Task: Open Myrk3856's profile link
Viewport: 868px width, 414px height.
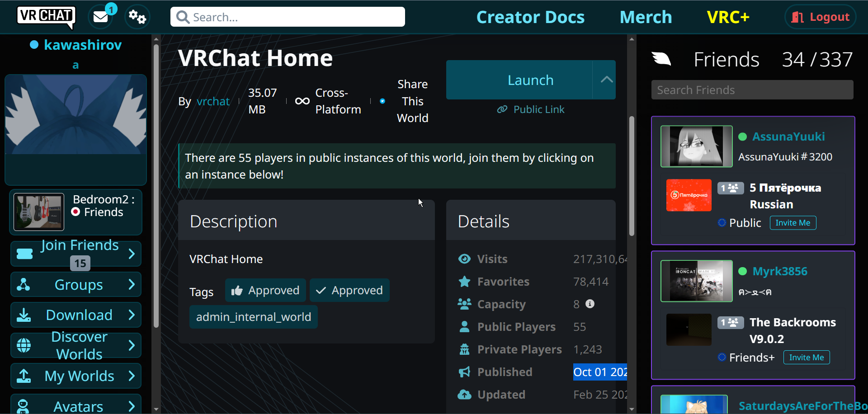Action: (780, 271)
